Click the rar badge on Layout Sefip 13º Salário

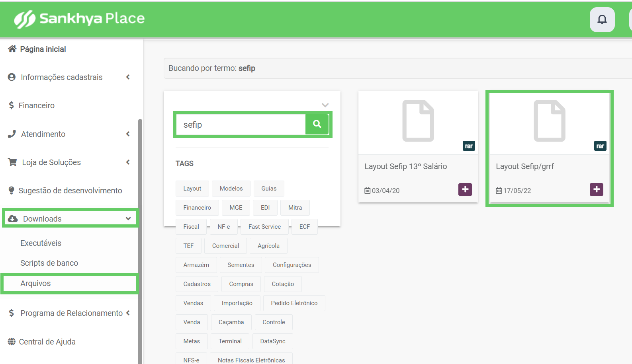pos(469,146)
